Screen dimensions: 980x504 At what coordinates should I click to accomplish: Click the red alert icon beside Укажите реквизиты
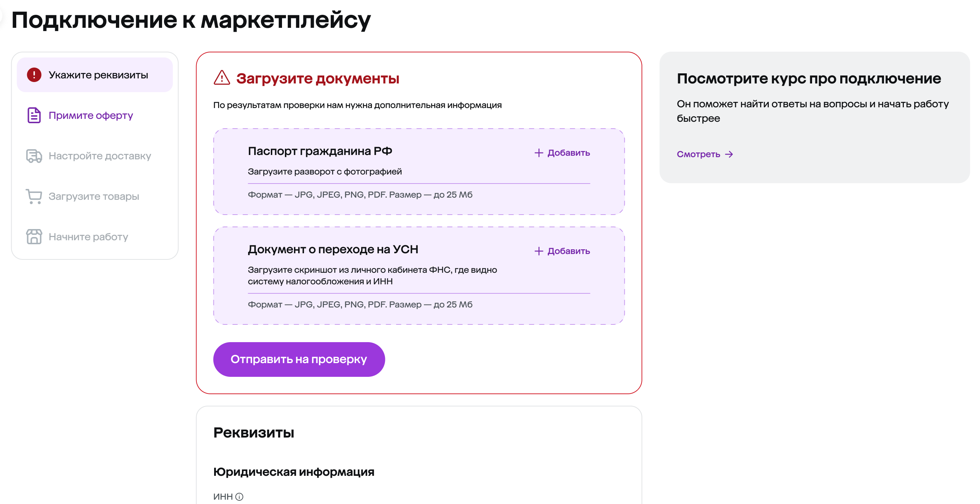34,75
